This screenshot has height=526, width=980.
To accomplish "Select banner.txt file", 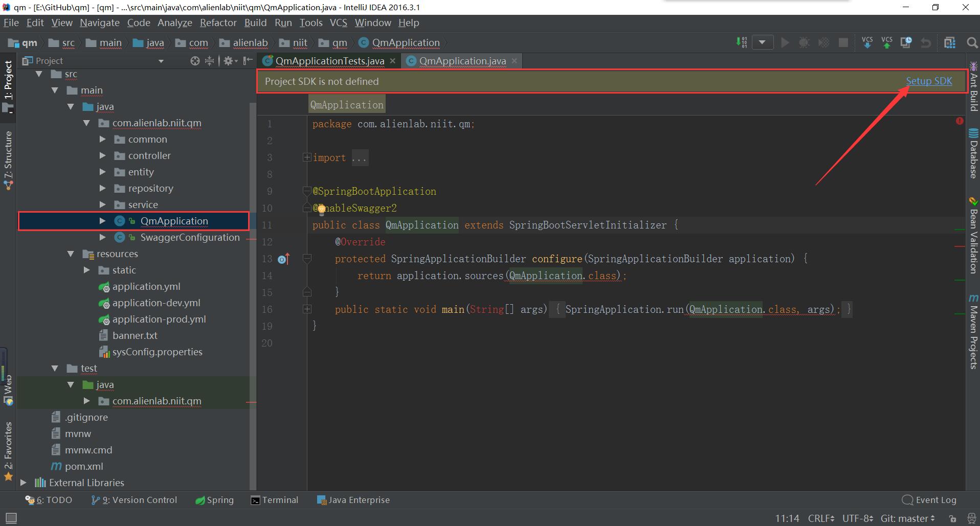I will [135, 335].
